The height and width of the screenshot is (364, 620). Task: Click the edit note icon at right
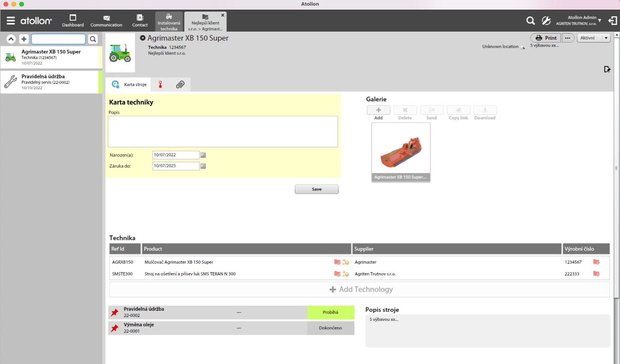pos(607,69)
